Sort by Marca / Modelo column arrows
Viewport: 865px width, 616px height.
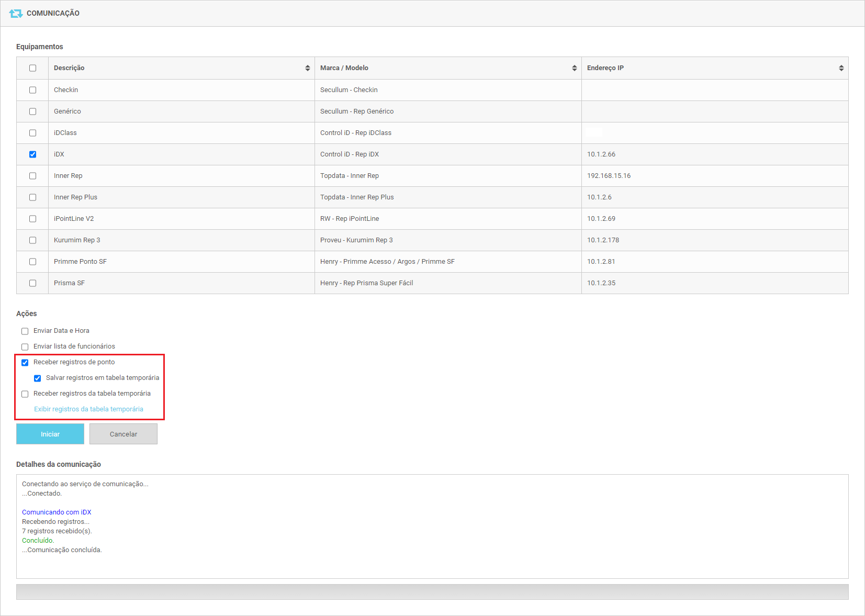coord(575,68)
